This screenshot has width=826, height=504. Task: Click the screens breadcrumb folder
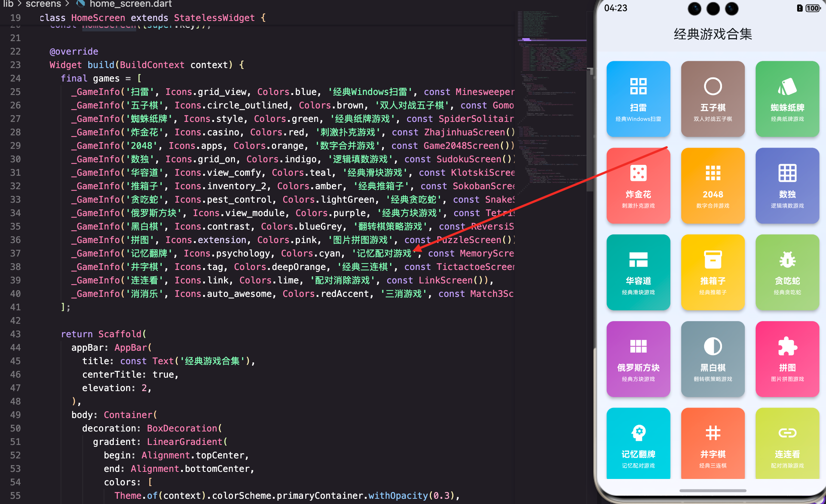pyautogui.click(x=43, y=4)
